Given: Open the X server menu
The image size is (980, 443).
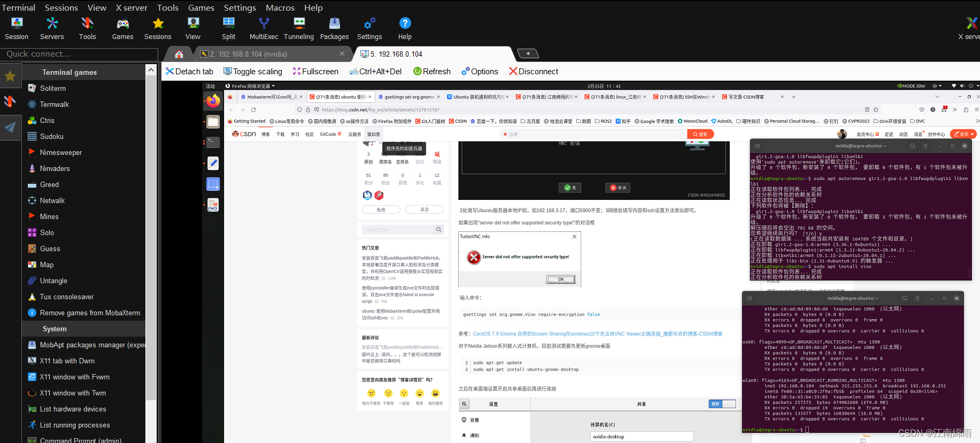Looking at the screenshot, I should 132,7.
